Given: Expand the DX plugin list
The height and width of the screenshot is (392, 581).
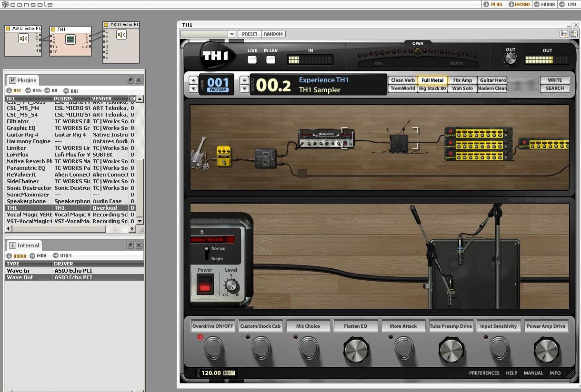Looking at the screenshot, I should 51,90.
